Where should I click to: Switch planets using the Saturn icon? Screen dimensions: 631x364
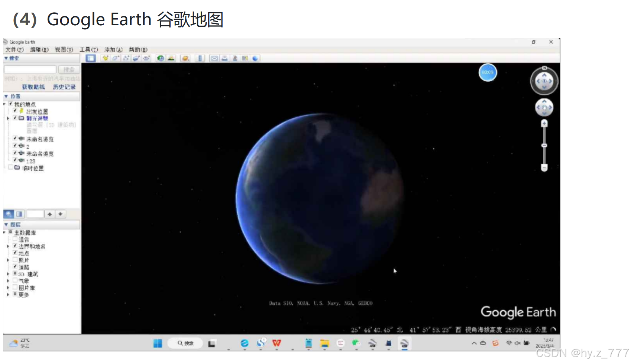[185, 58]
